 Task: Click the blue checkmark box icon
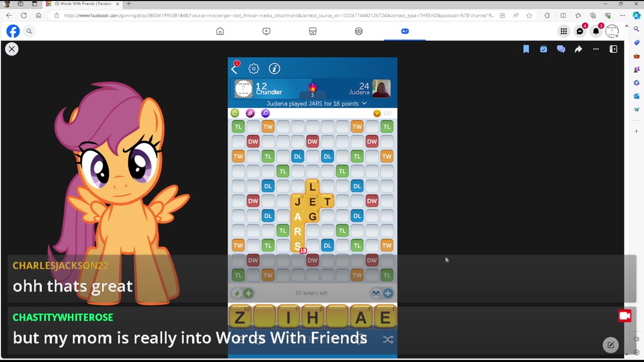tap(543, 49)
